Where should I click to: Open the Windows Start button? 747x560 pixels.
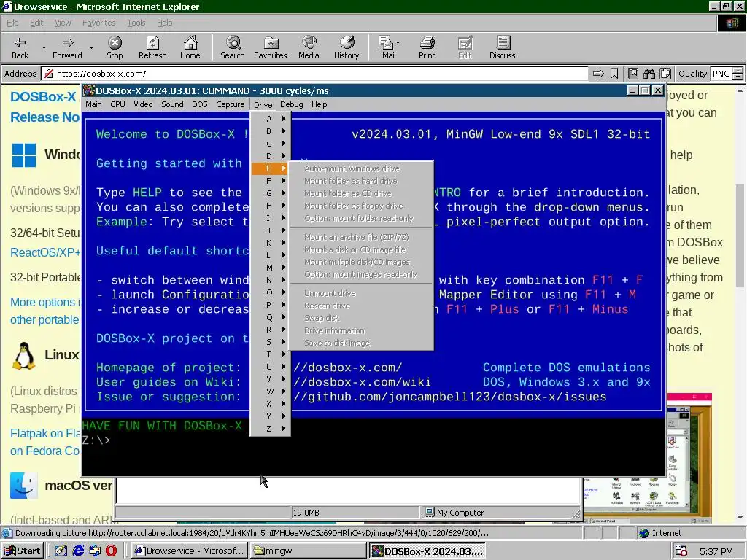tap(23, 551)
